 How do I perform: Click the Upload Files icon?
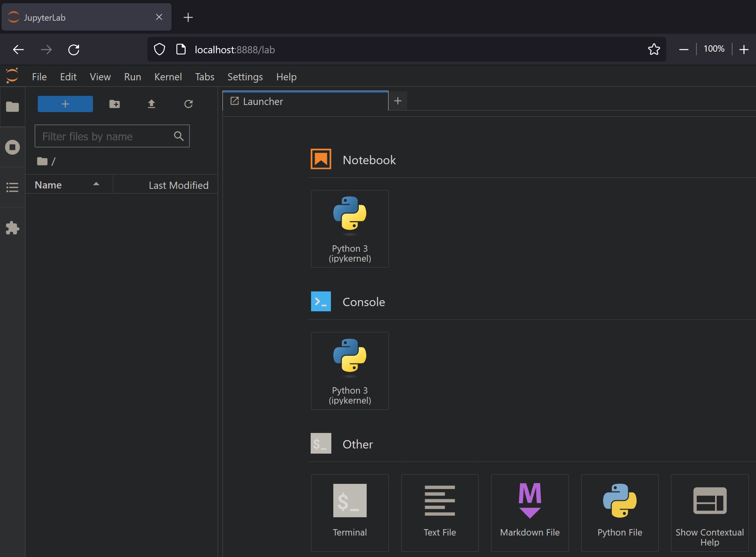pyautogui.click(x=151, y=104)
